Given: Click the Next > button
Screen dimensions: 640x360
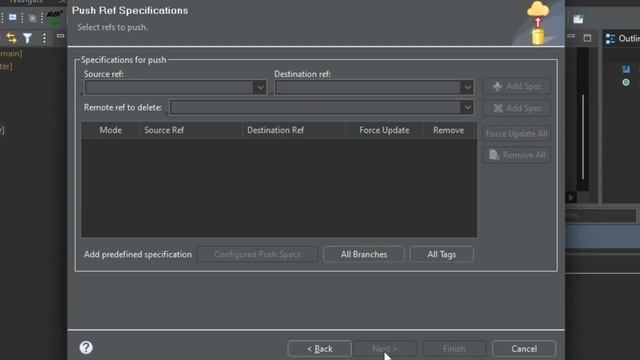Looking at the screenshot, I should coord(385,349).
